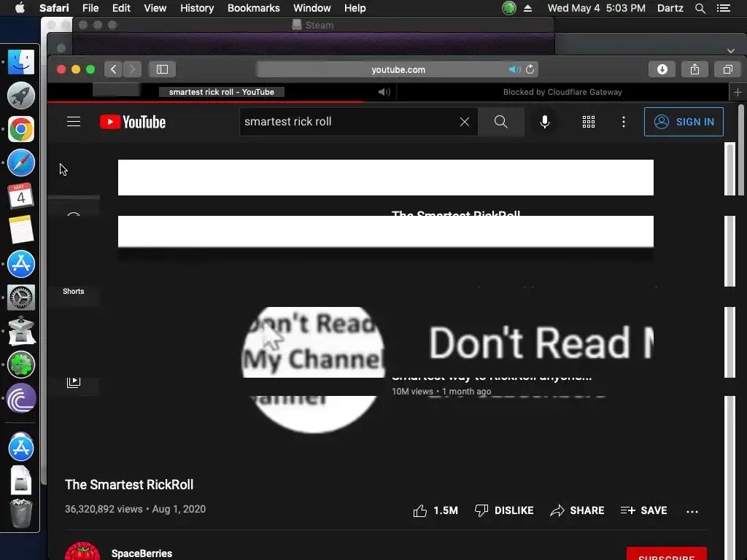
Task: Mute the tab using tab speaker icon
Action: coord(384,92)
